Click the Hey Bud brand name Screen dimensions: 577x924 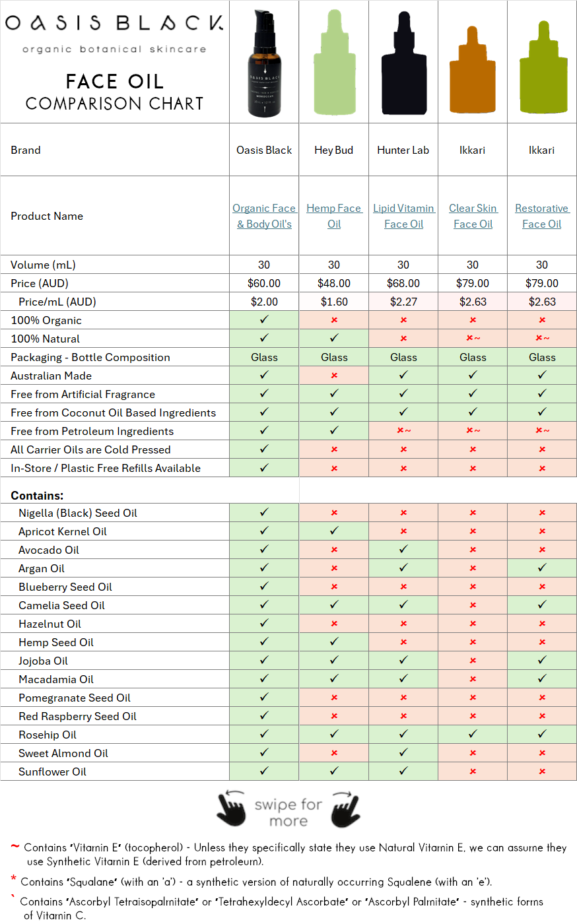pyautogui.click(x=334, y=150)
